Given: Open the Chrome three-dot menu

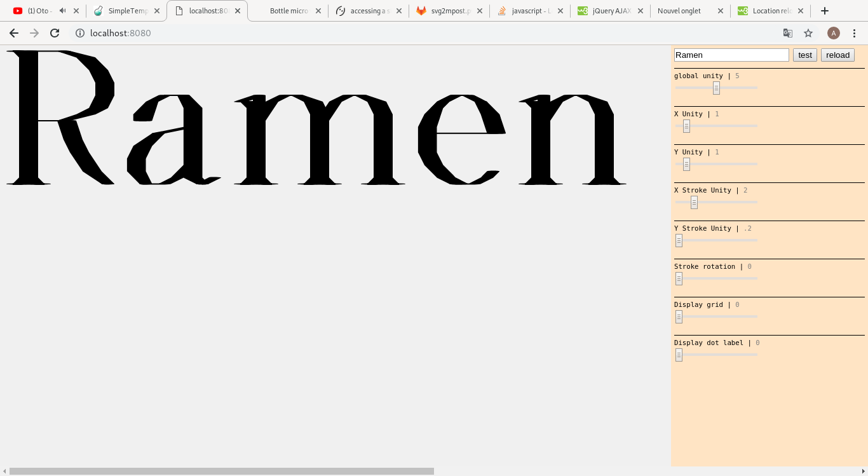Looking at the screenshot, I should 854,33.
